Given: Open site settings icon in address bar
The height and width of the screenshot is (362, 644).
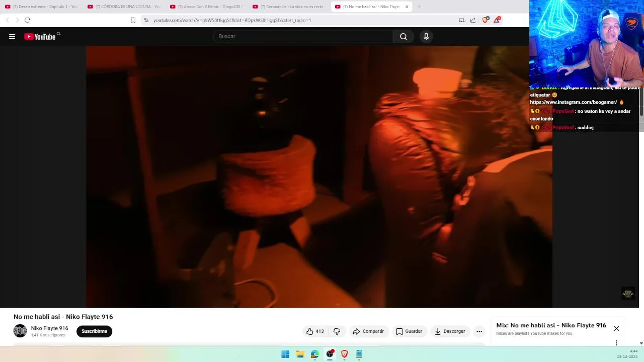Looking at the screenshot, I should click(146, 20).
